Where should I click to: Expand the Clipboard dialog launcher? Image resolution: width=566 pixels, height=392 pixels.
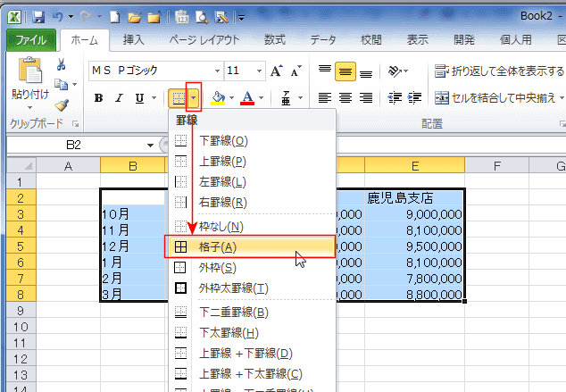[x=75, y=124]
